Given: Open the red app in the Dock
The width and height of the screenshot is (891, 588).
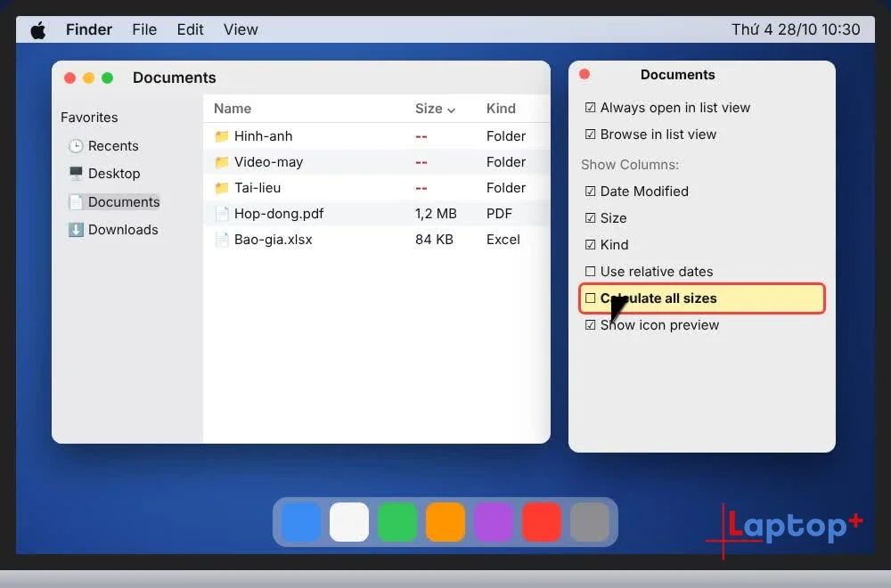Looking at the screenshot, I should (542, 521).
